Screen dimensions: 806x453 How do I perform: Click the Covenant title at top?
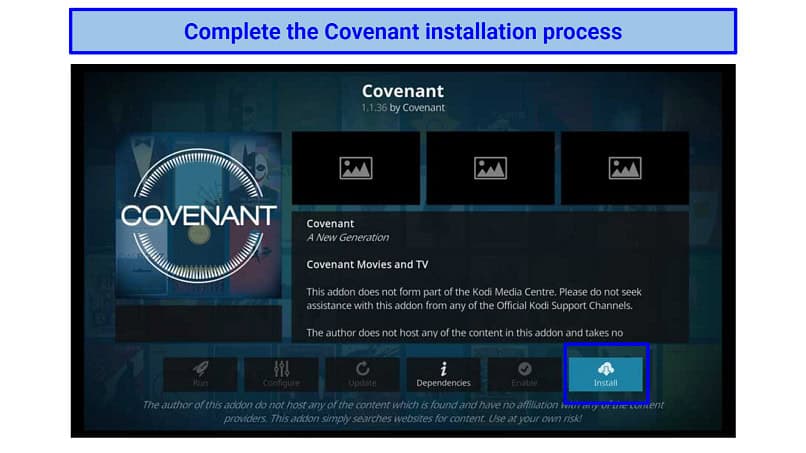point(403,91)
